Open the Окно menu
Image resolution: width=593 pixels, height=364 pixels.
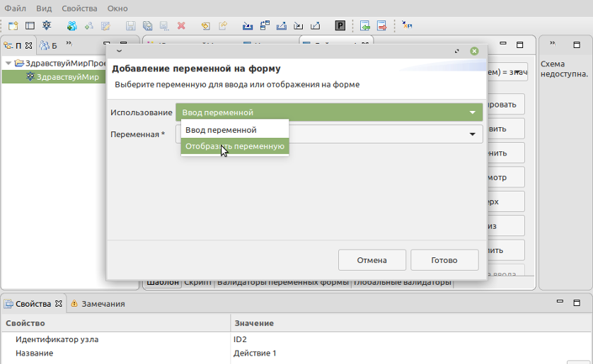tap(117, 8)
